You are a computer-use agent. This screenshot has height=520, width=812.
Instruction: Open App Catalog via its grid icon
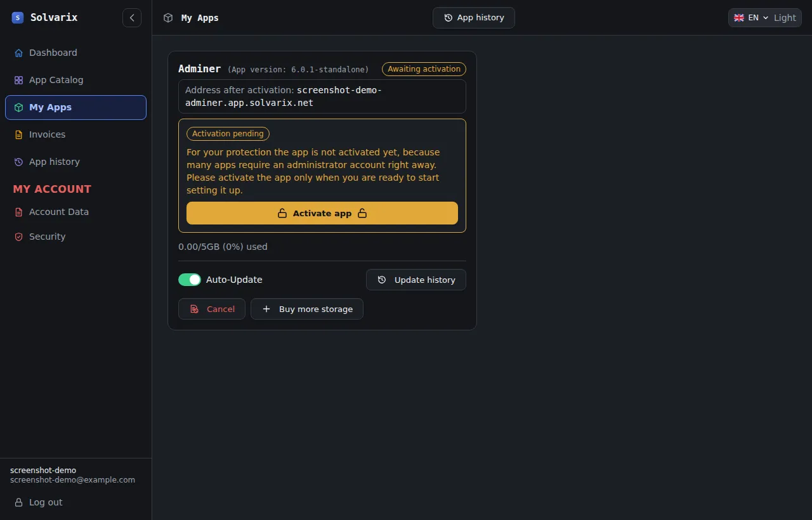click(x=19, y=80)
